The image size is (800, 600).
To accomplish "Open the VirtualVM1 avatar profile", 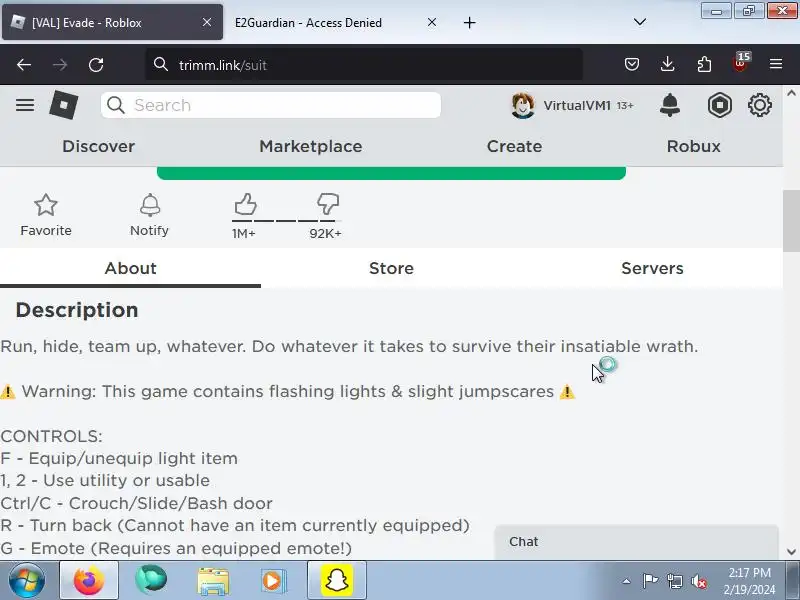I will [523, 105].
